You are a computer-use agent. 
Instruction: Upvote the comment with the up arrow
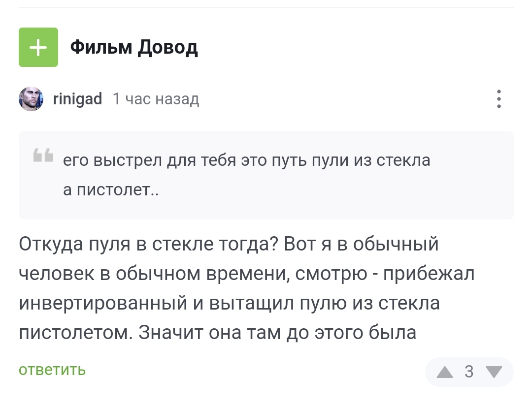pyautogui.click(x=445, y=372)
